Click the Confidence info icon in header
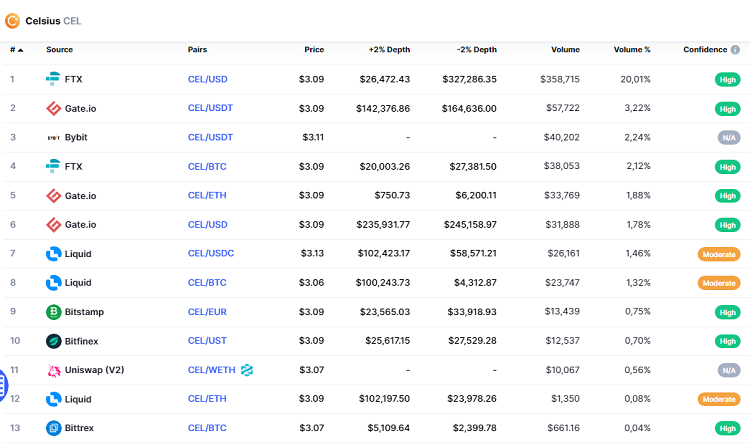Screen dimensions: 750x444 tap(735, 49)
